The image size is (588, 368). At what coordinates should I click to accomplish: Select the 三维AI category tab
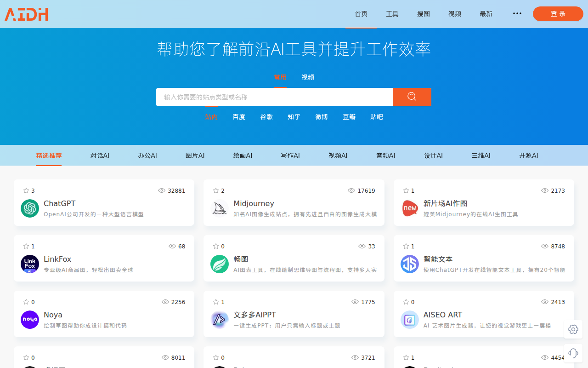481,155
